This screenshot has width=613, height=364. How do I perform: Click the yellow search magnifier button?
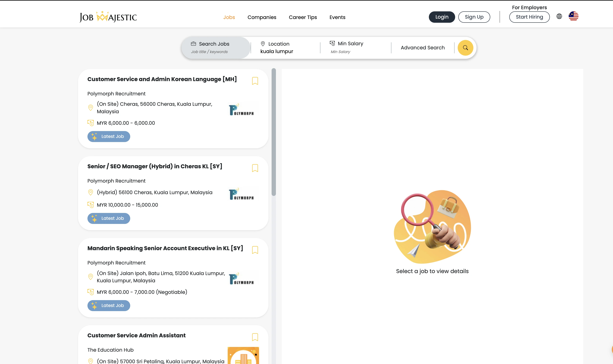coord(465,48)
